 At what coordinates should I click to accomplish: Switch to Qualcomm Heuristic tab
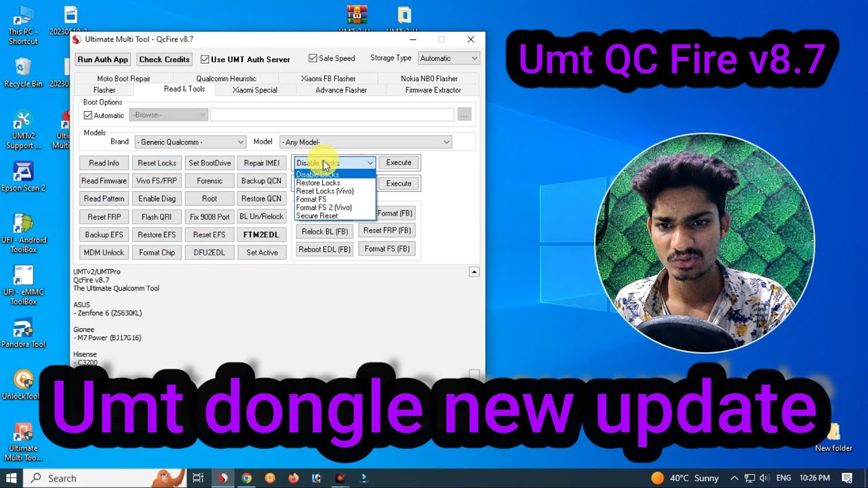pyautogui.click(x=226, y=79)
